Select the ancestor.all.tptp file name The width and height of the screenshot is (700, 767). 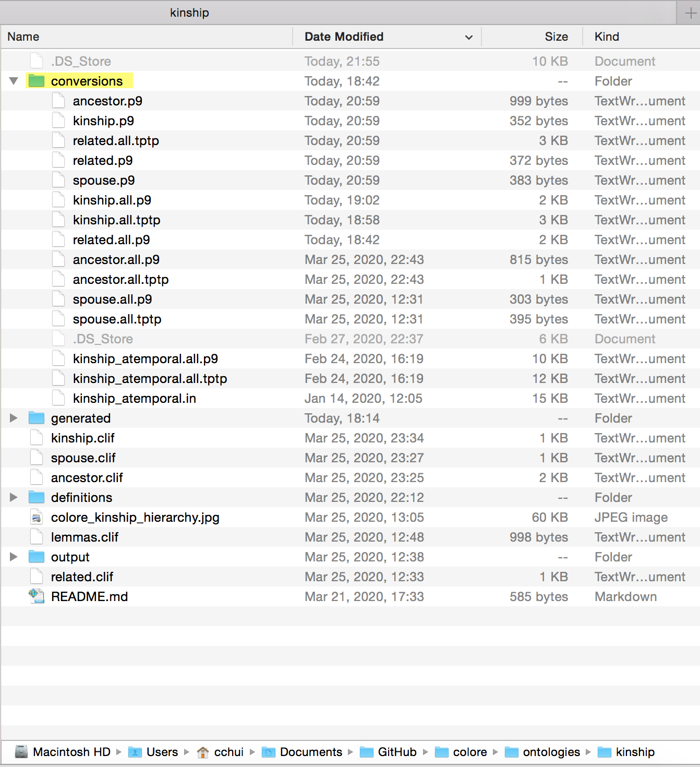click(x=120, y=279)
